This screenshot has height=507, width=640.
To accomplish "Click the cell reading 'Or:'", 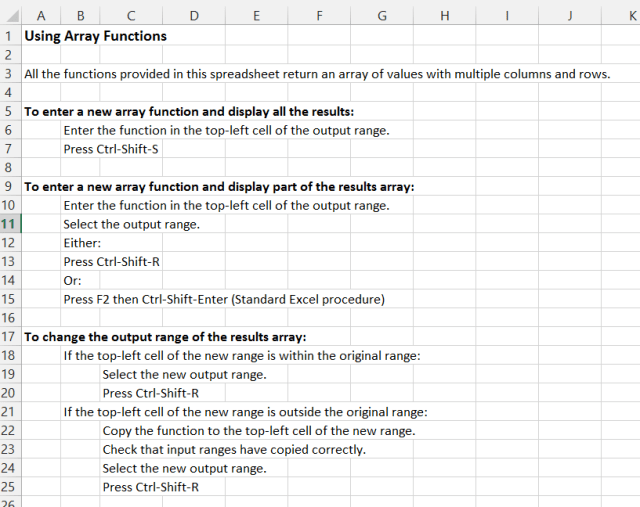I will [x=72, y=280].
